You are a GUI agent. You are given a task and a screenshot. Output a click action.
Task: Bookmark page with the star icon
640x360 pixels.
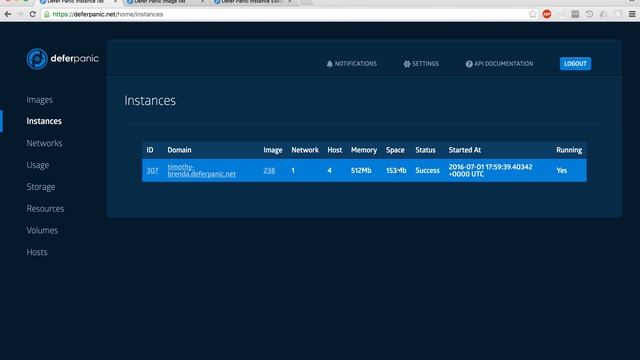533,14
